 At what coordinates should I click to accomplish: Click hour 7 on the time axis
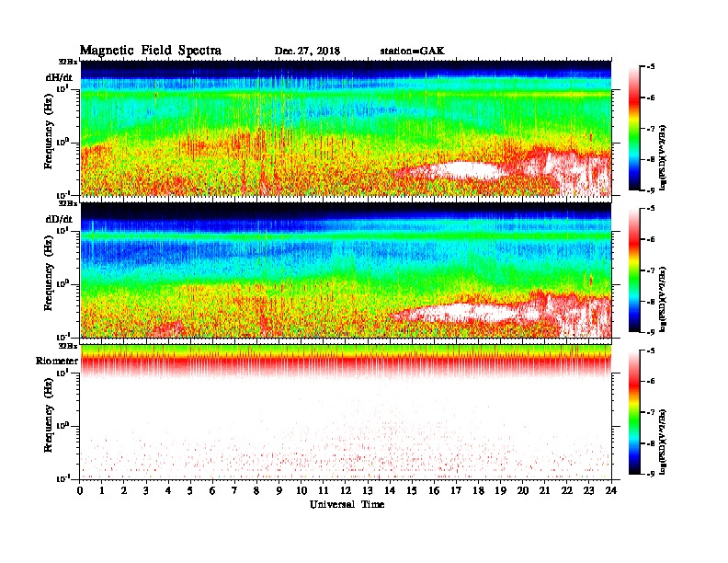tap(234, 491)
